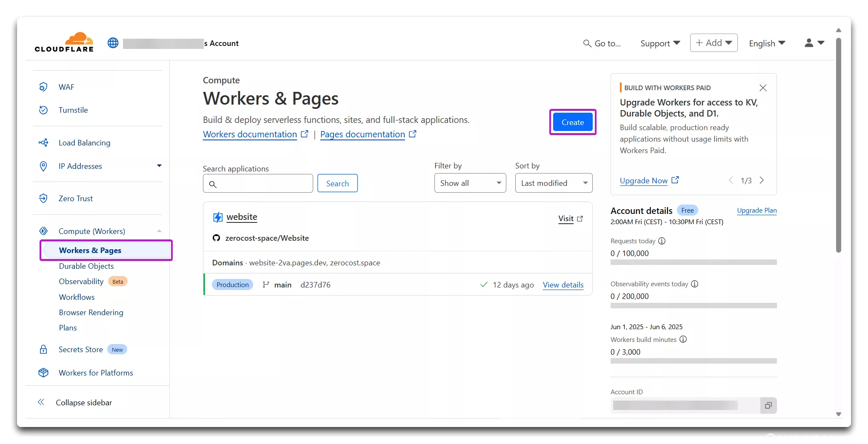Screen dimensions: 868x444
Task: Click the globe icon beside account name
Action: tap(113, 43)
